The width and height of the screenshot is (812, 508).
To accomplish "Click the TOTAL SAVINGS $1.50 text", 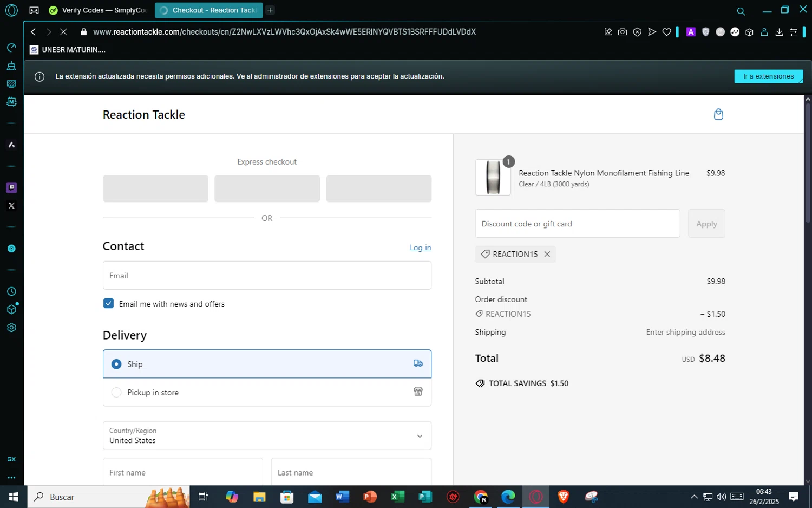I will pos(528,383).
